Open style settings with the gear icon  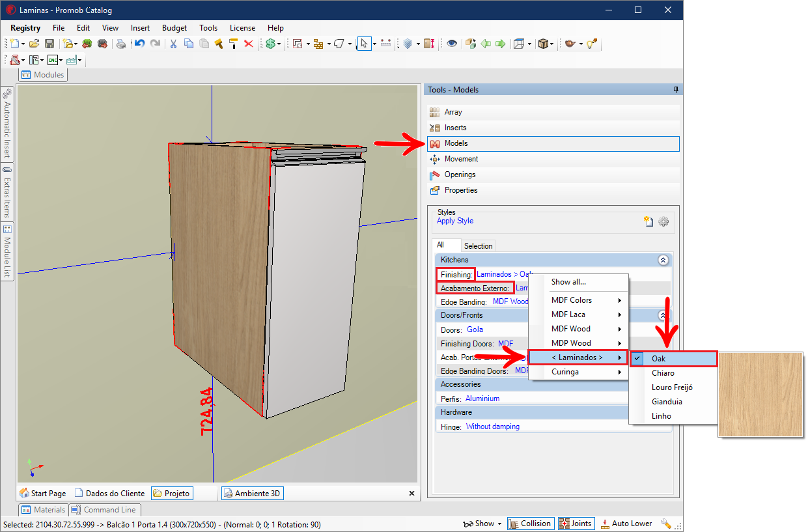(663, 221)
